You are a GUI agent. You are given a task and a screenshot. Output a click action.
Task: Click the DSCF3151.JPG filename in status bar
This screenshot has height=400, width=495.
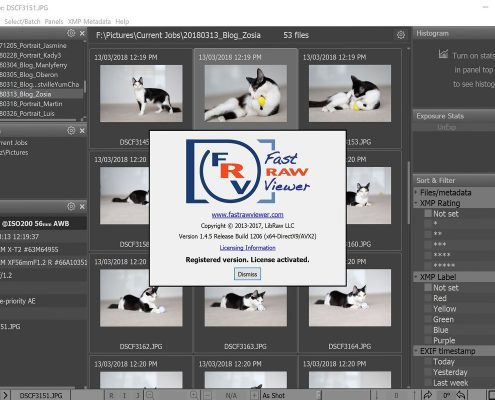pos(41,396)
